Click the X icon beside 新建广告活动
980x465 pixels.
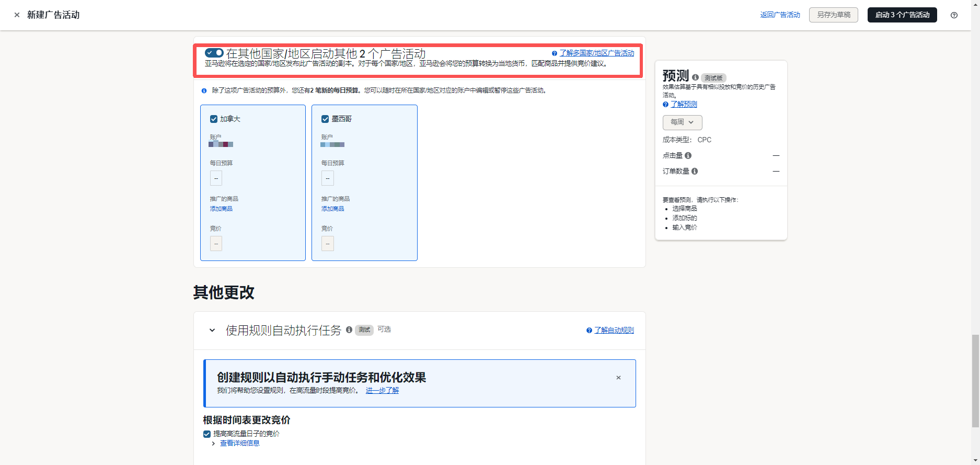pos(17,15)
